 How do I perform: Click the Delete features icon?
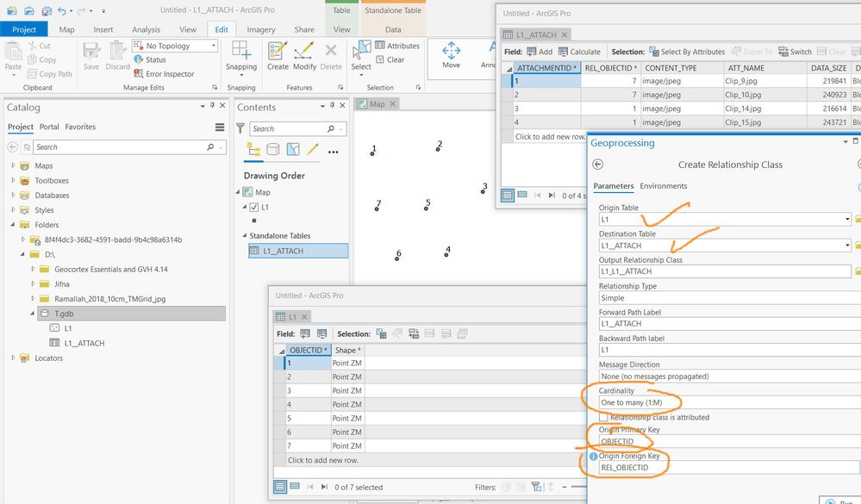331,57
